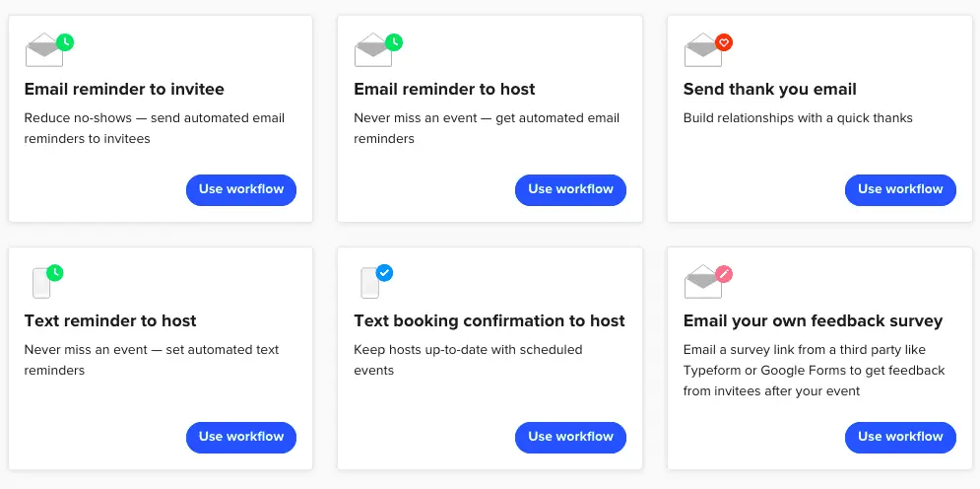Click the green clock badge on Email reminder to host

394,42
